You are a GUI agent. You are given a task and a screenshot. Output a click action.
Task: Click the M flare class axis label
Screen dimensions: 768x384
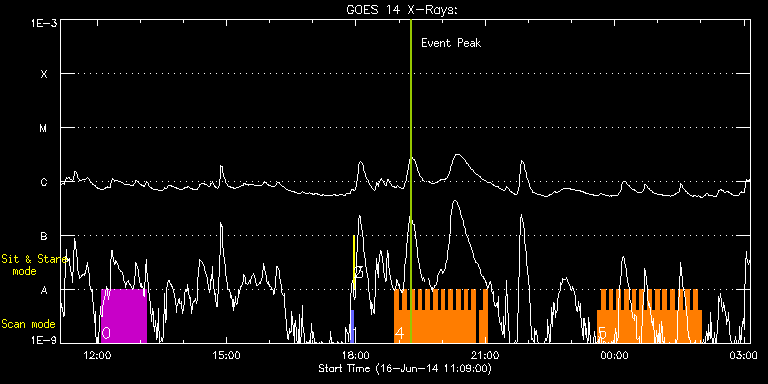tap(44, 128)
